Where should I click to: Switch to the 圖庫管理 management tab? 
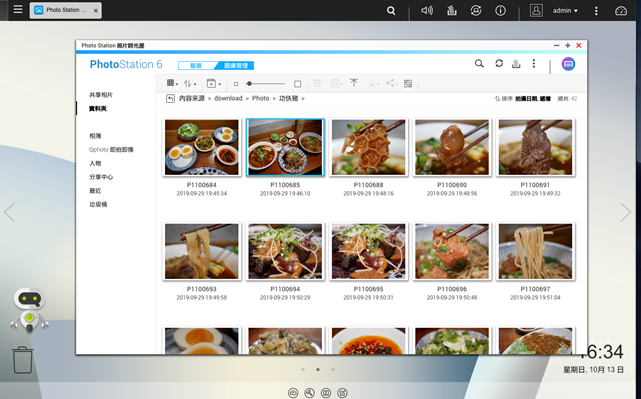click(236, 65)
